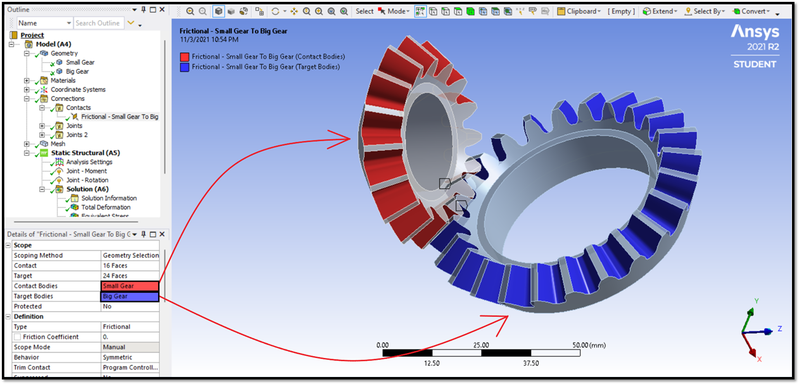Tick the Friction Coefficient checkbox
This screenshot has height=385, width=800.
(x=18, y=337)
